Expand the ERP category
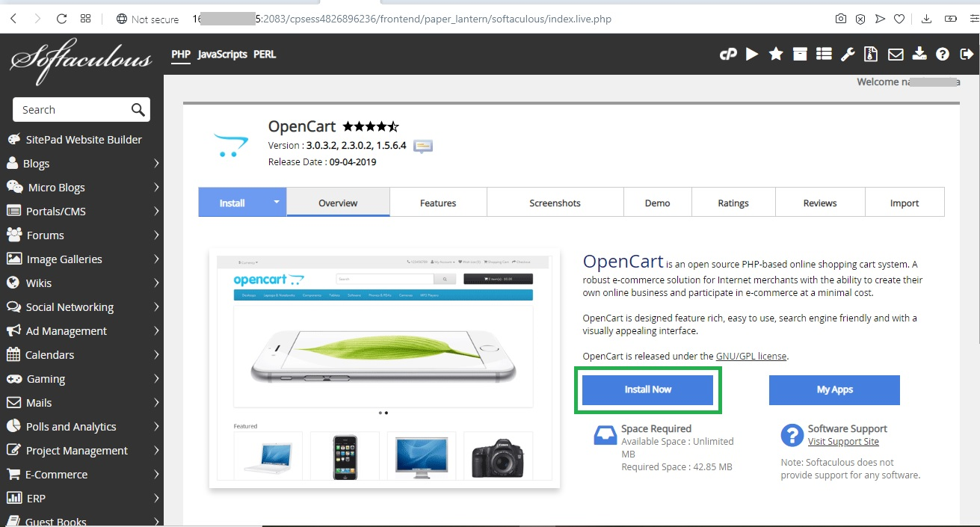 (156, 498)
